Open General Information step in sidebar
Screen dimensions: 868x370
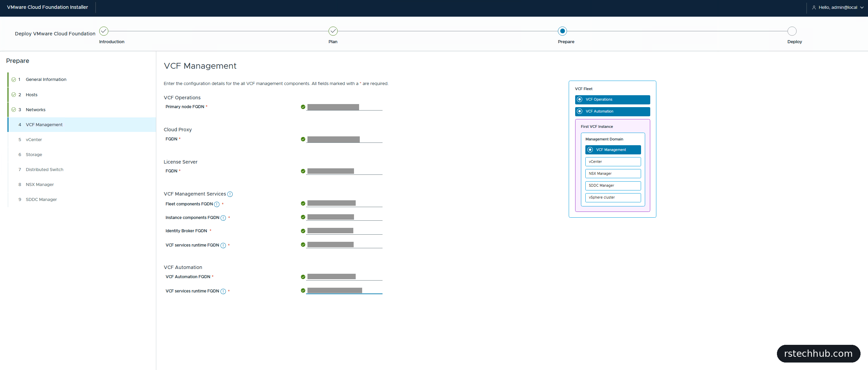click(x=82, y=80)
